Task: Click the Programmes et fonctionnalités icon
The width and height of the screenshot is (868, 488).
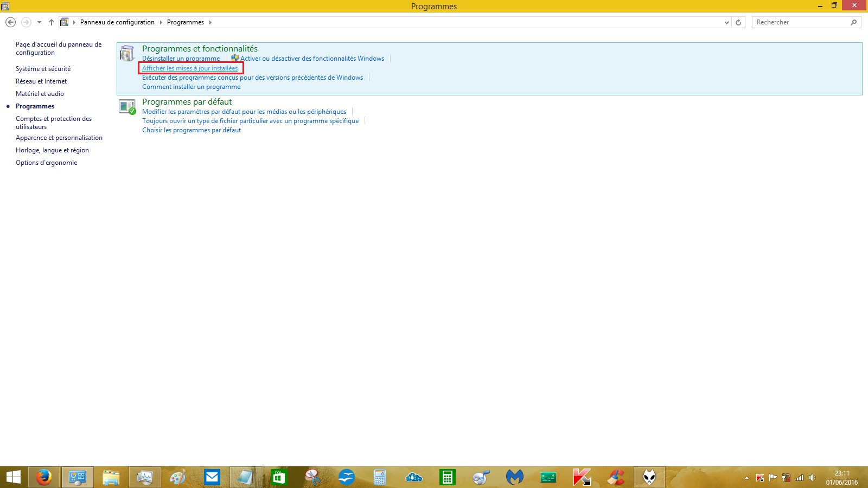Action: [127, 53]
